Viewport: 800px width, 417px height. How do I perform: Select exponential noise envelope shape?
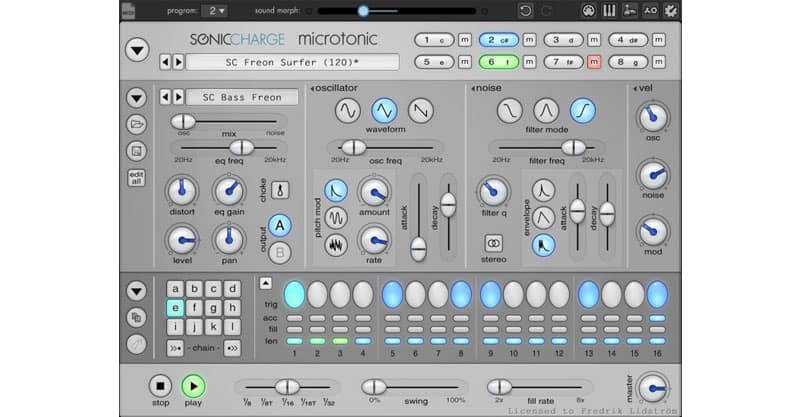(543, 190)
